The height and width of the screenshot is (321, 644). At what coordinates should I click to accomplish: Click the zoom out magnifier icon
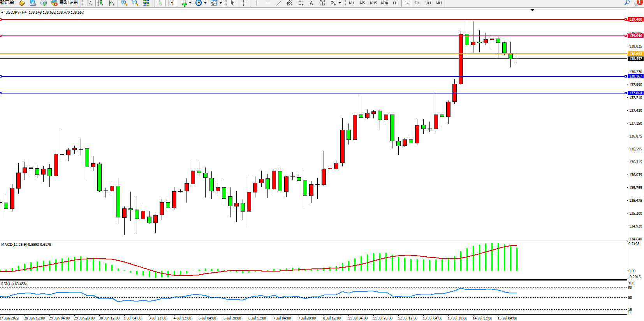135,3
